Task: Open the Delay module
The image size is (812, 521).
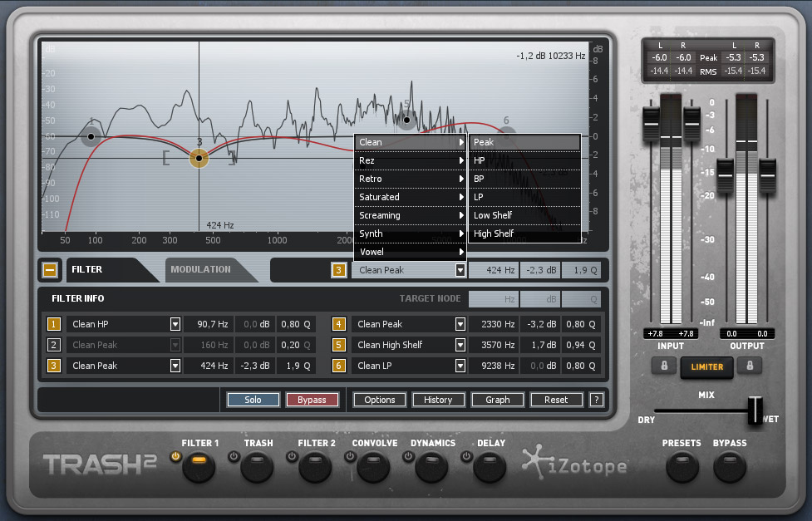Action: tap(488, 468)
